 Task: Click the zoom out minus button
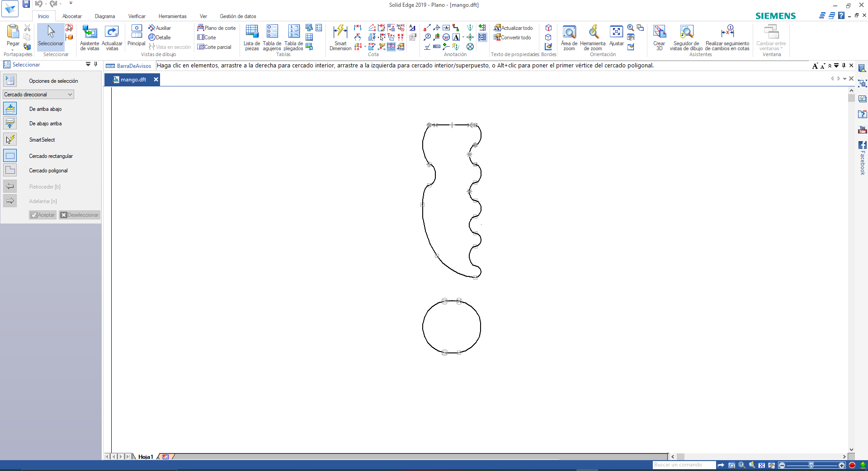(x=782, y=465)
